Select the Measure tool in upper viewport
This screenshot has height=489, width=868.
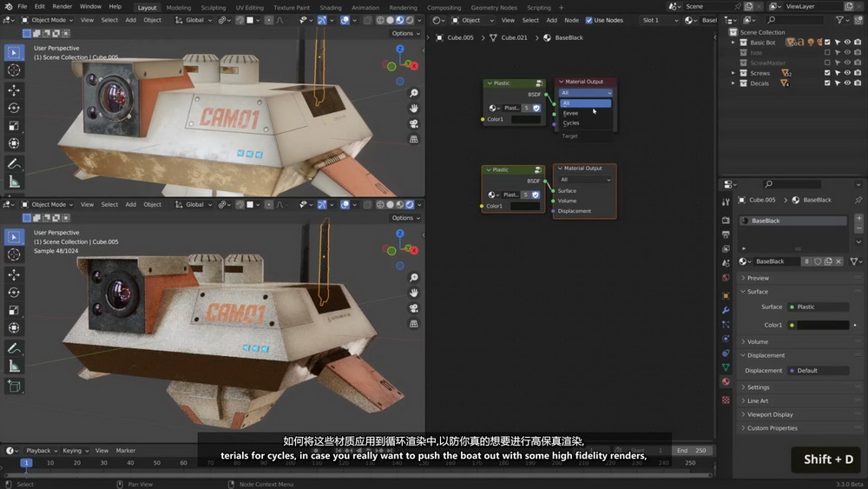[14, 182]
